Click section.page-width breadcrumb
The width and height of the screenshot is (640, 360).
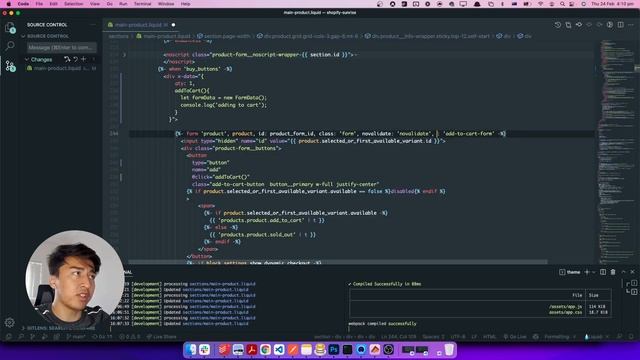pos(223,36)
